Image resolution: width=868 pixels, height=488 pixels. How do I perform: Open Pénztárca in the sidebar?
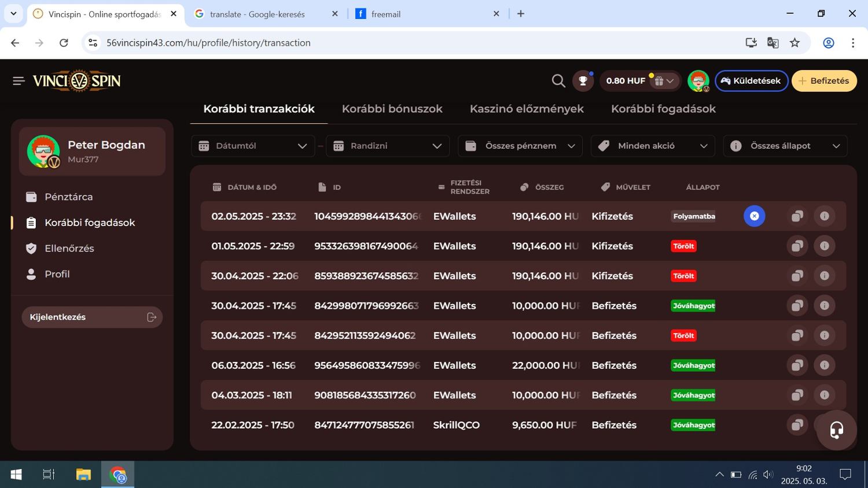pyautogui.click(x=68, y=197)
